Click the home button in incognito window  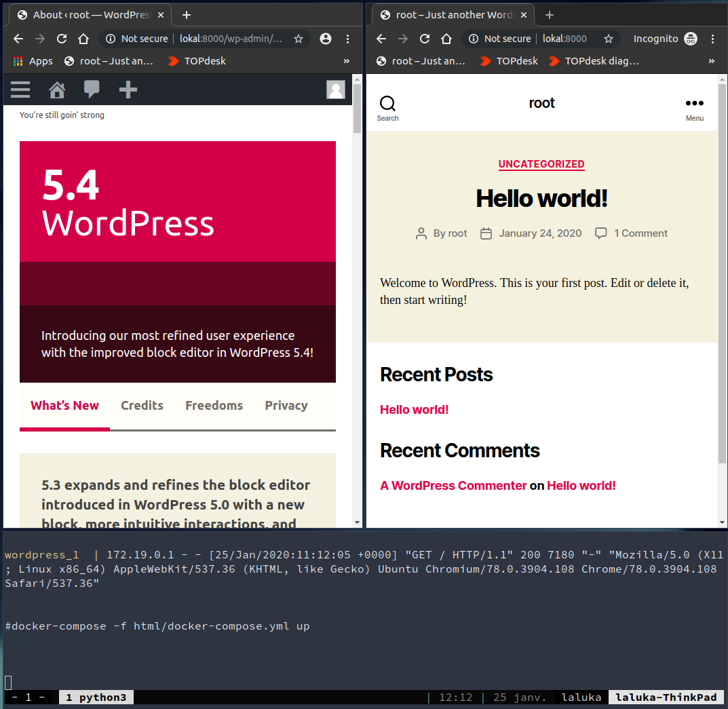pyautogui.click(x=446, y=39)
